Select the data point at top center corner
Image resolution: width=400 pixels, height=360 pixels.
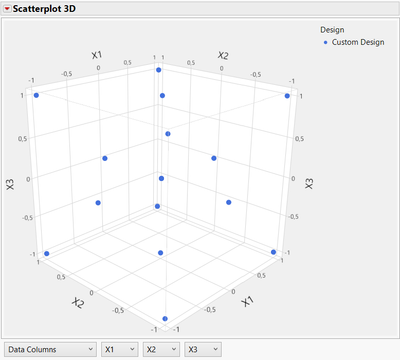pyautogui.click(x=159, y=70)
